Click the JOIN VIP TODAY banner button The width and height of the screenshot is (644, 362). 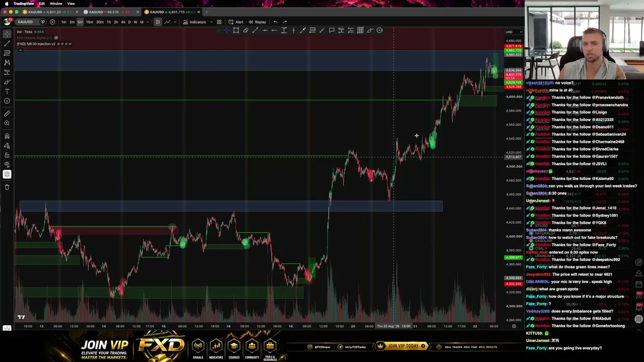point(401,346)
